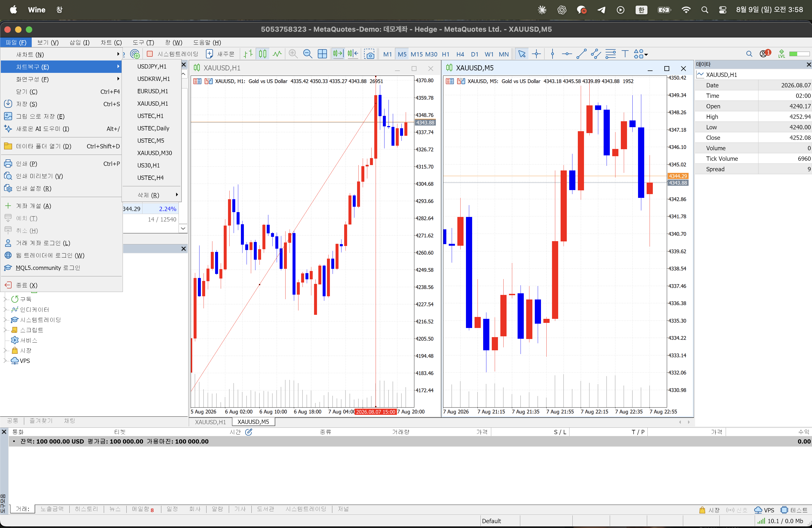The image size is (812, 528).
Task: Choose 화면구성 profiles in File menu
Action: (x=61, y=79)
